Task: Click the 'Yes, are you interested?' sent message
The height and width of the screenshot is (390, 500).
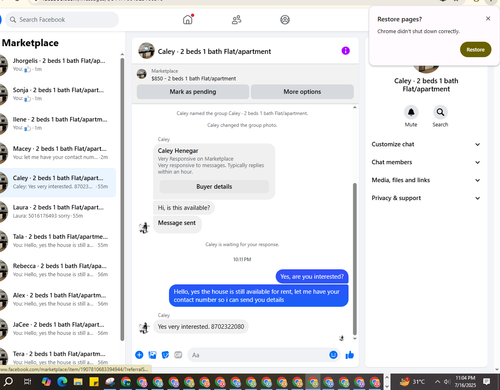Action: click(x=312, y=277)
